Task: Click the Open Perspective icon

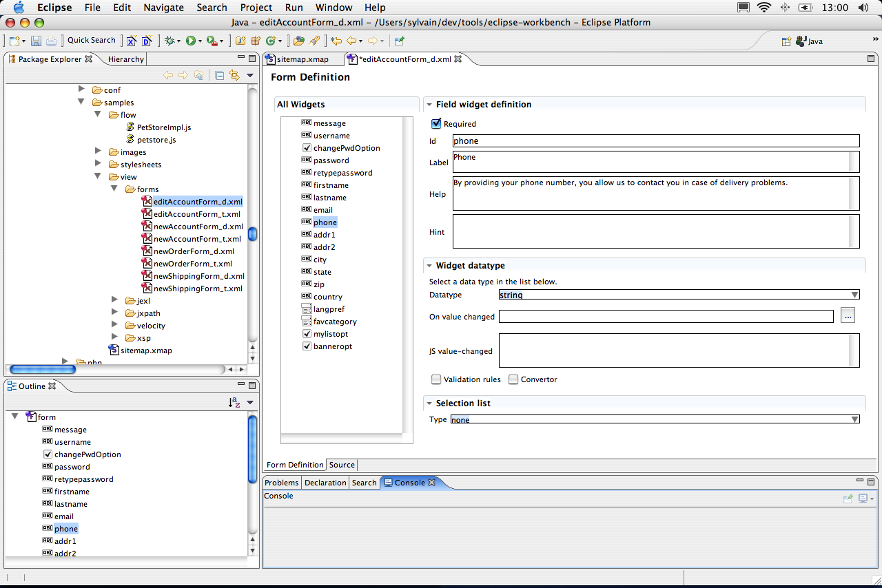Action: [x=786, y=41]
